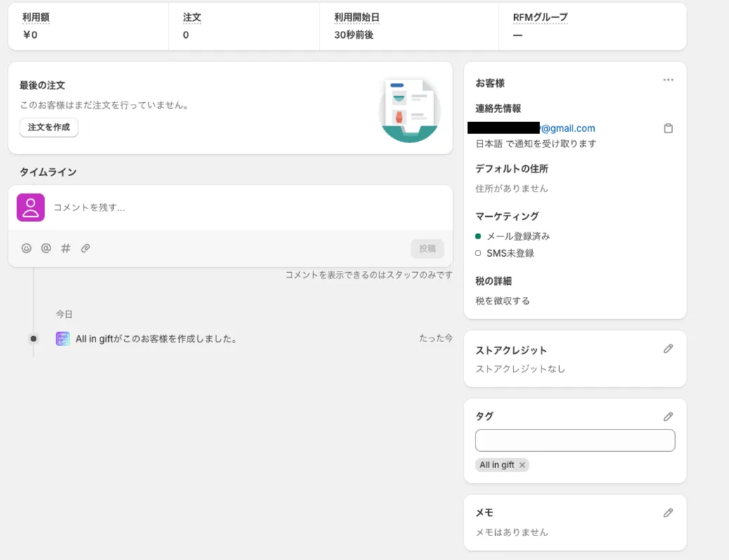Click SMS未登録 marketing status
Image resolution: width=729 pixels, height=560 pixels.
tap(510, 253)
